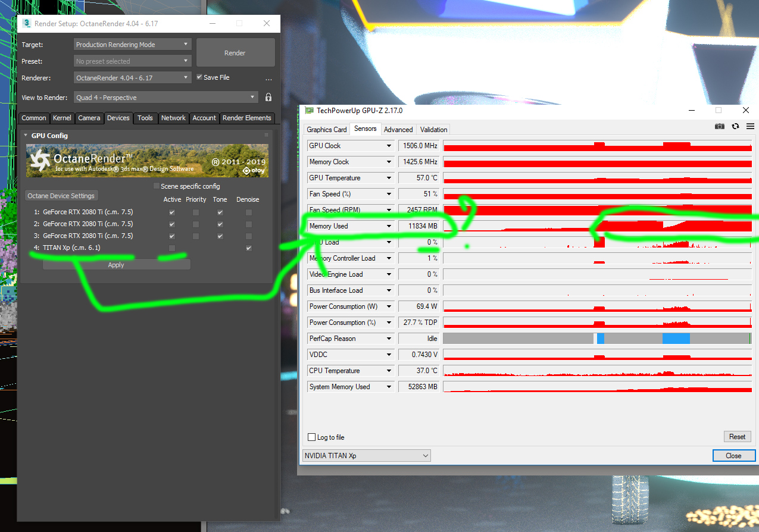Click the 0.7430 V VDDC value
759x532 pixels.
click(418, 355)
